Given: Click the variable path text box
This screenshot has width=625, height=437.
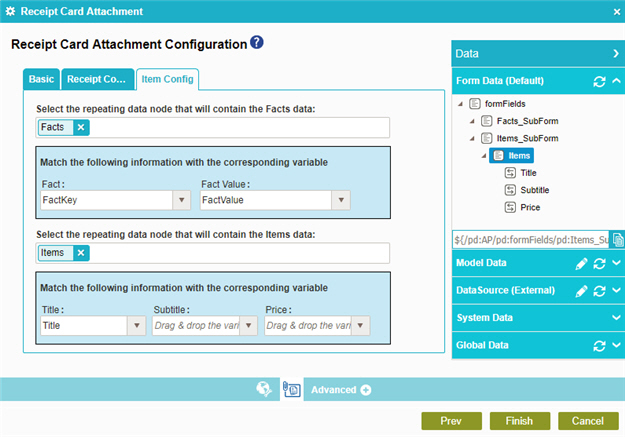Looking at the screenshot, I should 531,240.
